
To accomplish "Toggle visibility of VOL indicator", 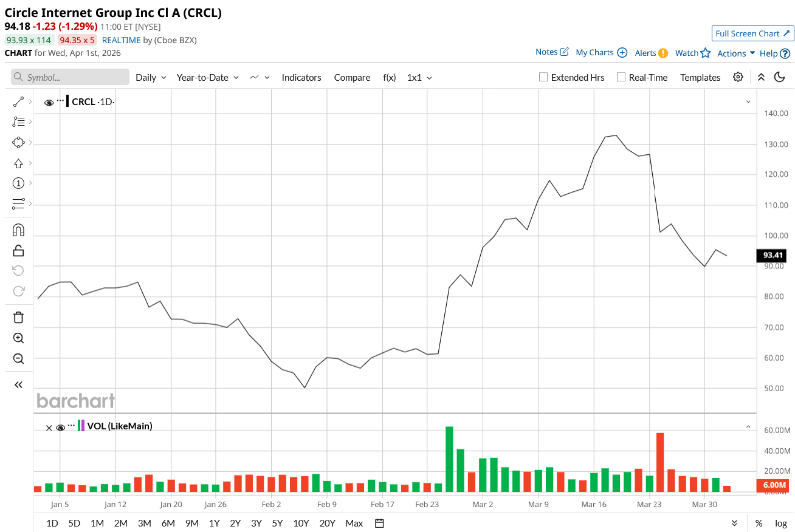I will pos(61,428).
